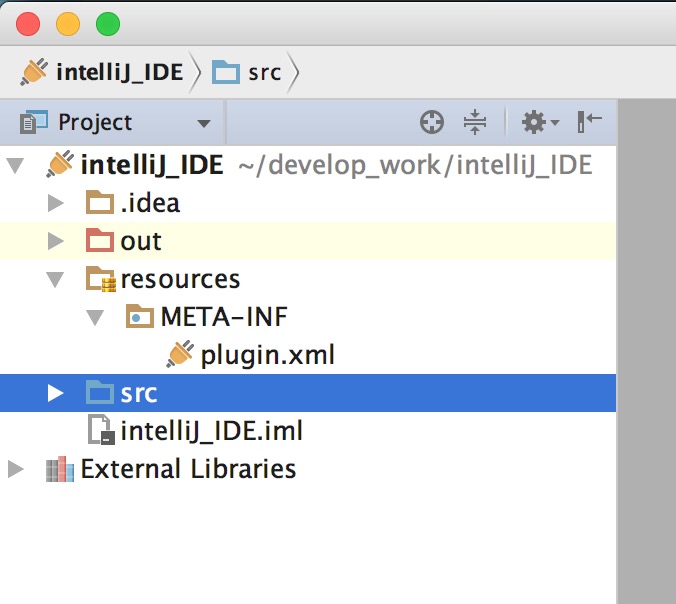
Task: Click the green zoom window button
Action: (x=107, y=24)
